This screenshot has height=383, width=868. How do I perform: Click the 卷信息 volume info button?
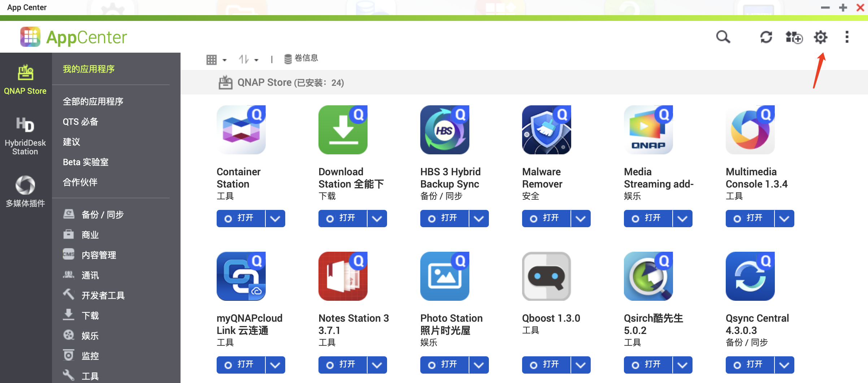tap(301, 58)
